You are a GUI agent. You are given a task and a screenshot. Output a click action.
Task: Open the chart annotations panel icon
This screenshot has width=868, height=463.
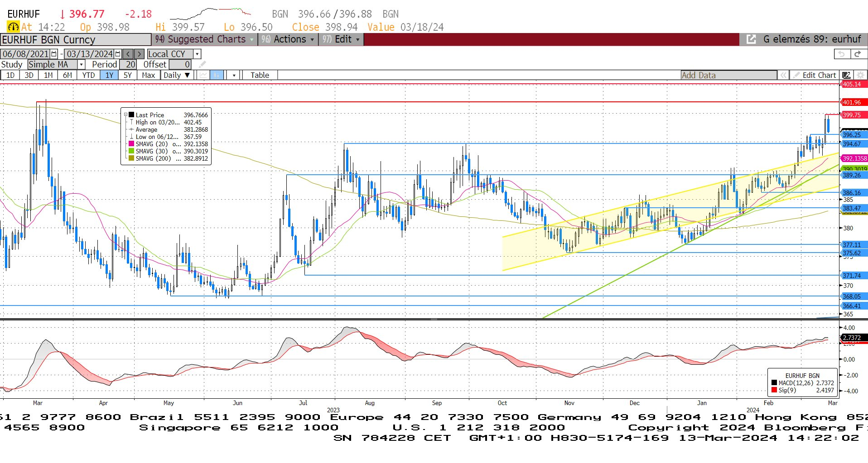point(846,75)
